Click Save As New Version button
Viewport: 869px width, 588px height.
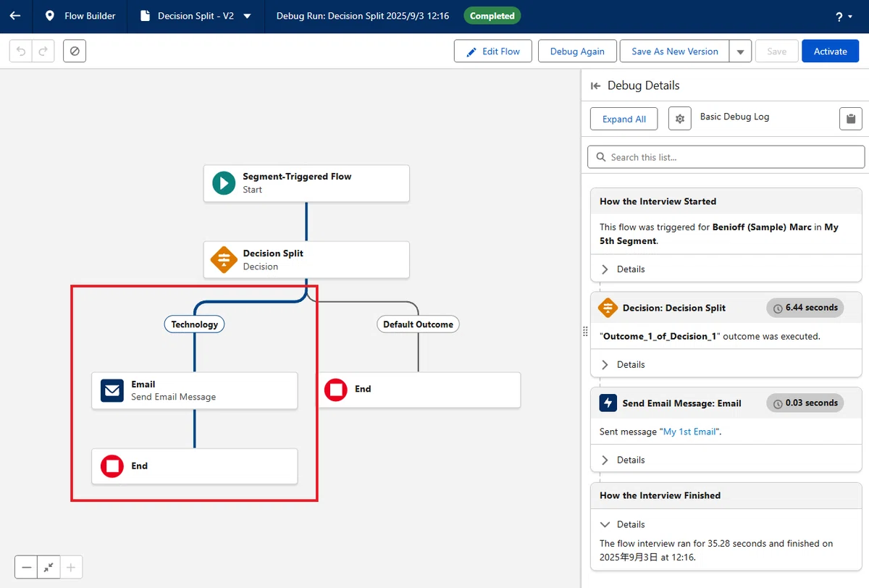tap(675, 51)
